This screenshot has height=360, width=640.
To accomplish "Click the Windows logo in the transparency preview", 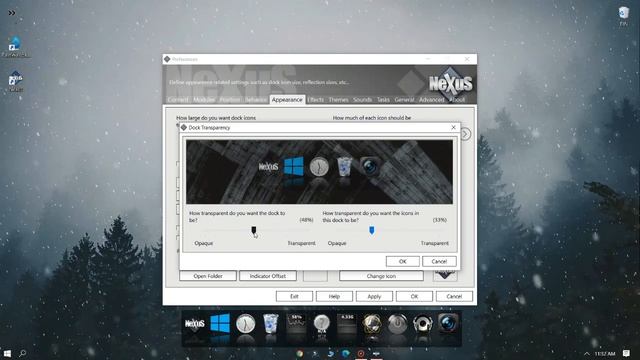I will pyautogui.click(x=294, y=167).
